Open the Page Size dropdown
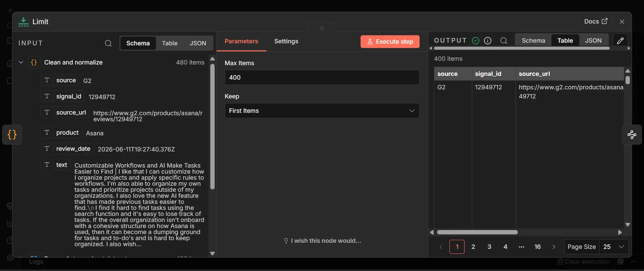 pyautogui.click(x=614, y=247)
